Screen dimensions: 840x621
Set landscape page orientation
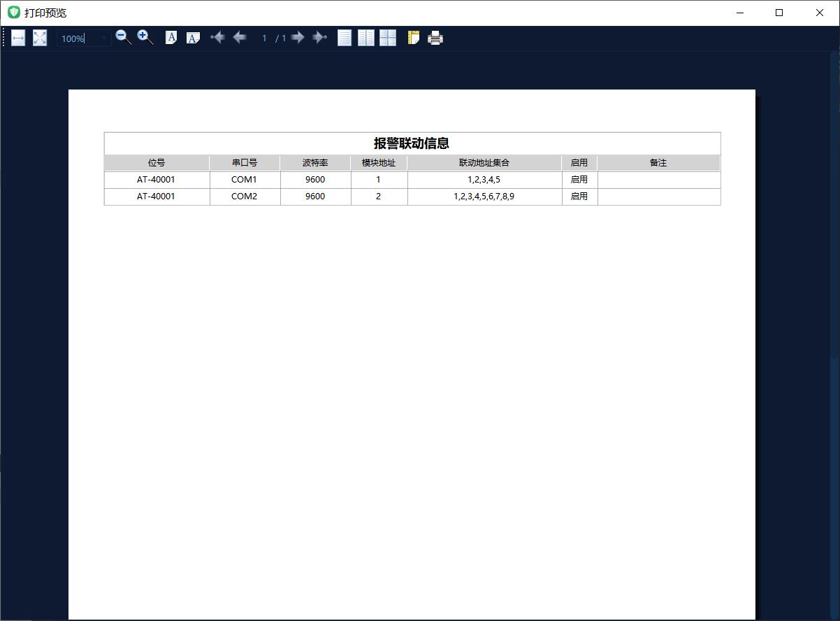click(193, 38)
